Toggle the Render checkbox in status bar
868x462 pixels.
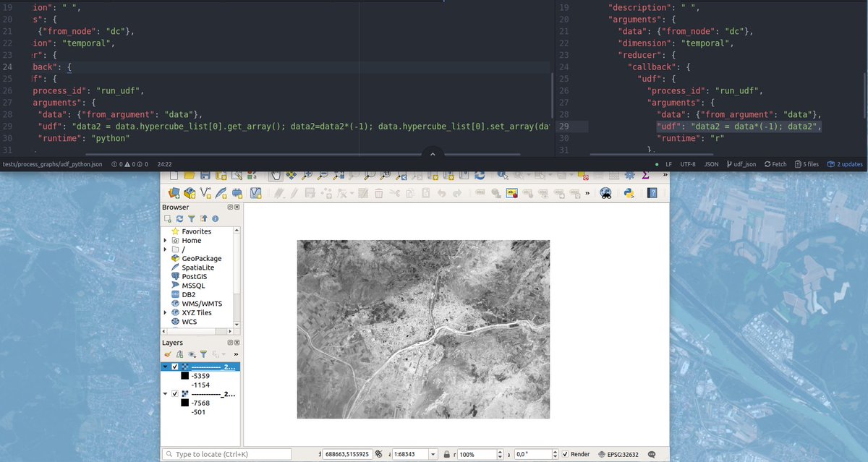click(x=566, y=454)
